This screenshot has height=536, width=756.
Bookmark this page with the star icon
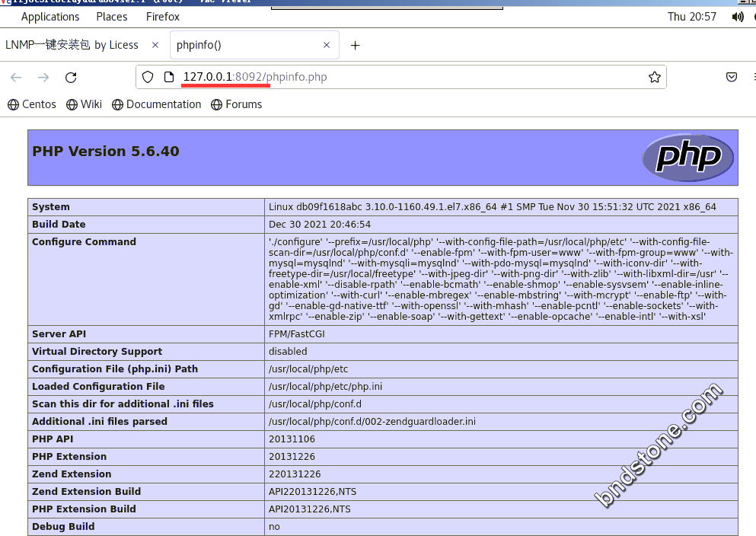click(654, 77)
